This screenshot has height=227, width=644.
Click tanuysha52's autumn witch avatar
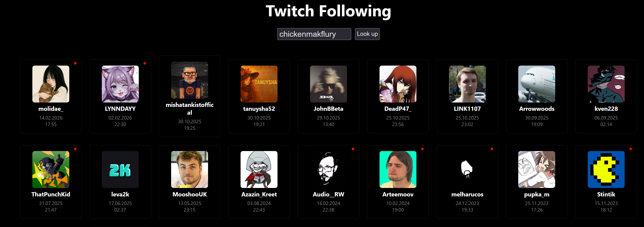click(259, 84)
